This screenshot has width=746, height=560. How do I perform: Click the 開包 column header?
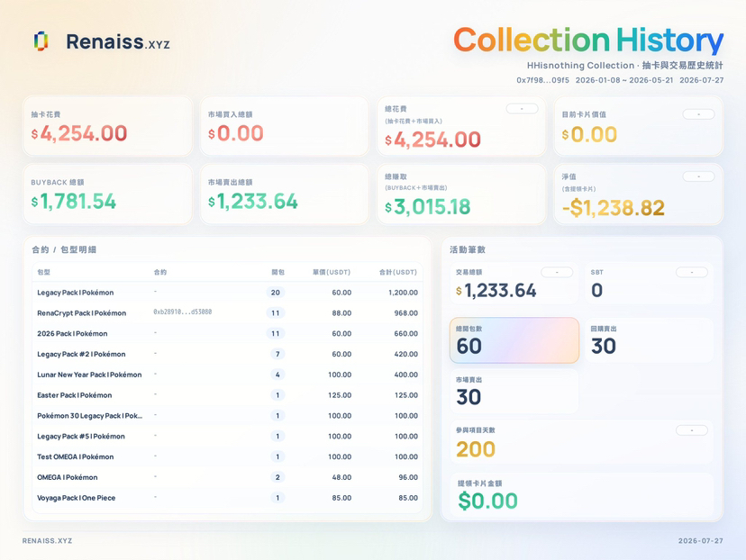click(x=277, y=273)
